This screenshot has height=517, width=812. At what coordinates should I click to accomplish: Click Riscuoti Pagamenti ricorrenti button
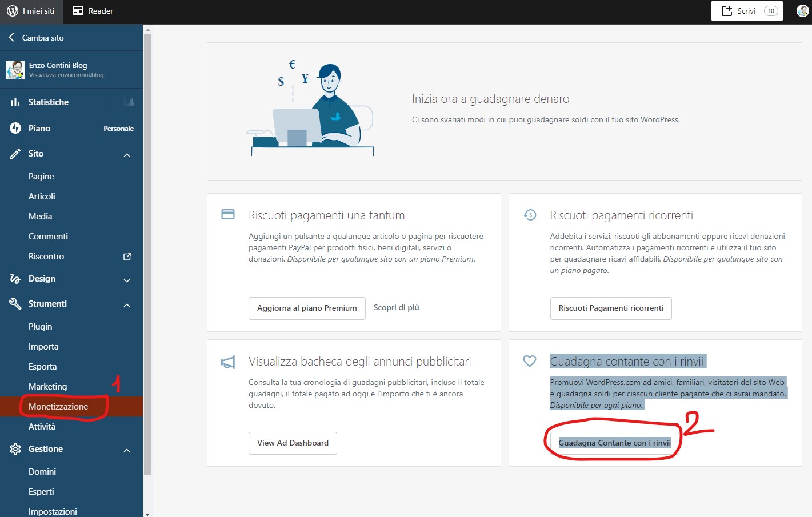[611, 308]
